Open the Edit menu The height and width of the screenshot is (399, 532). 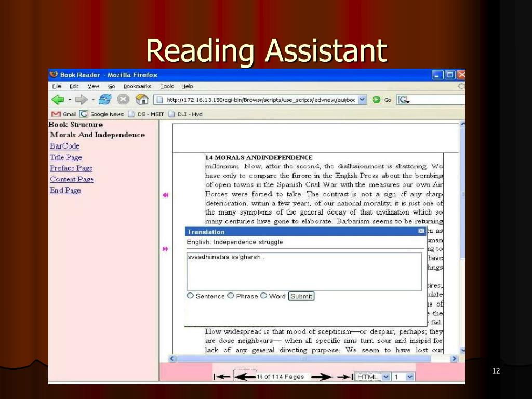click(74, 86)
